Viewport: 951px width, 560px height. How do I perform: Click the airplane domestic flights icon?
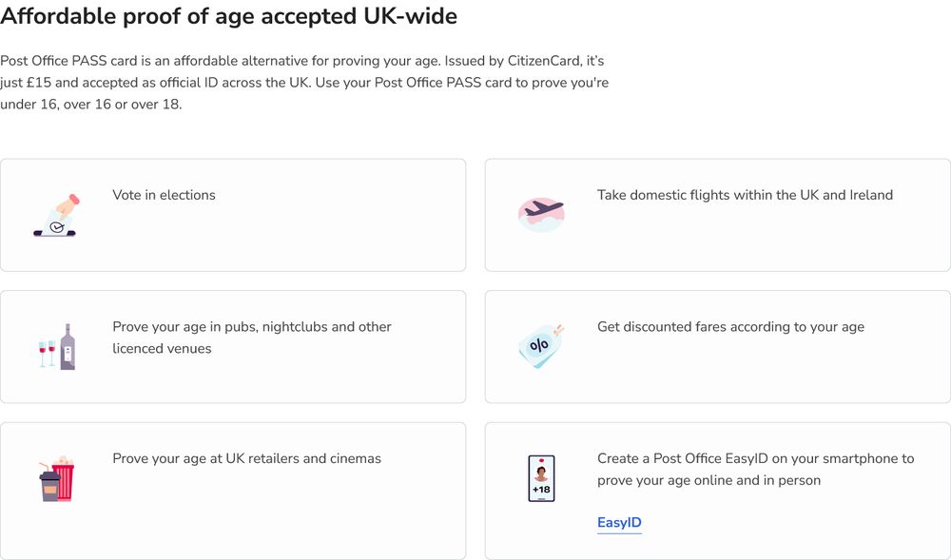[x=541, y=214]
